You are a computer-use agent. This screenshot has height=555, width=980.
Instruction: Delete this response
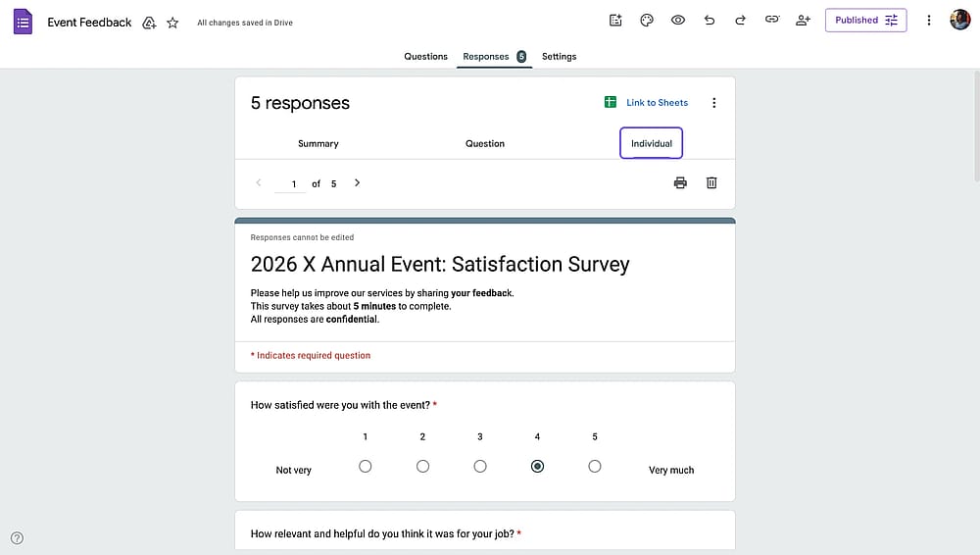[x=711, y=182]
